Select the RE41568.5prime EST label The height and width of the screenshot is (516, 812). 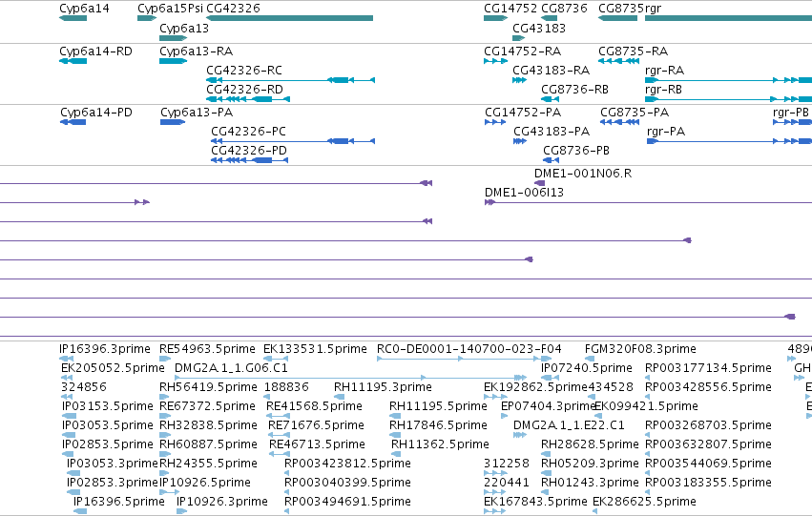pos(314,406)
